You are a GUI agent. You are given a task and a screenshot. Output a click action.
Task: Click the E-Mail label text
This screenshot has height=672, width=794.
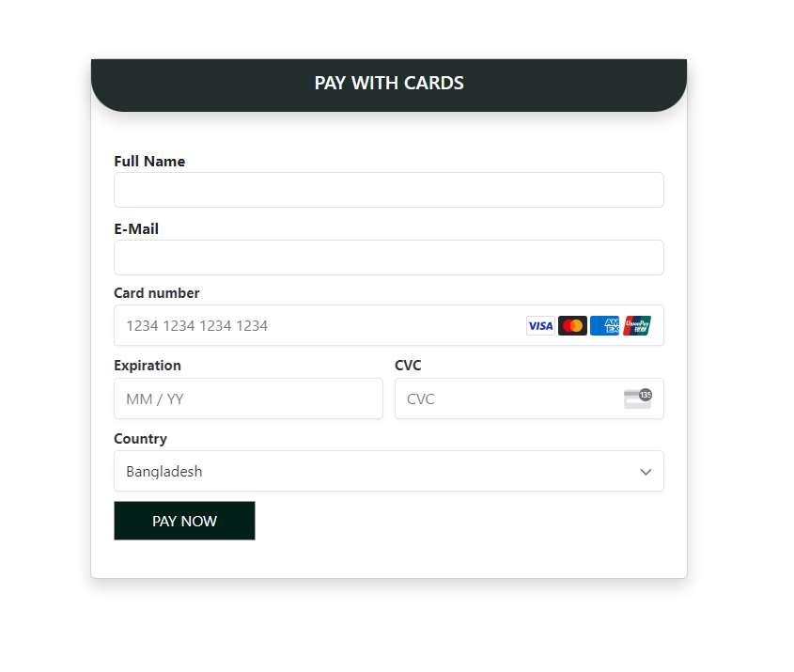pyautogui.click(x=136, y=229)
